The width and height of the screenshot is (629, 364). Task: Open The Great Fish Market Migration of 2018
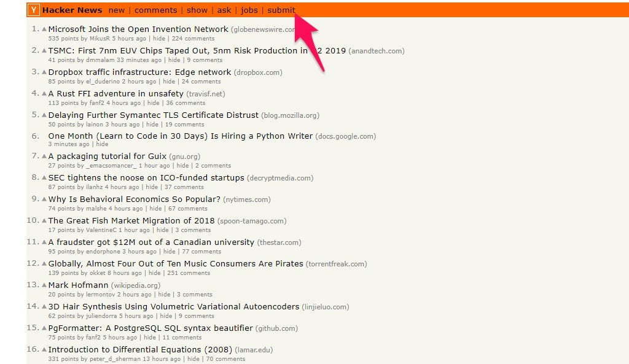131,220
